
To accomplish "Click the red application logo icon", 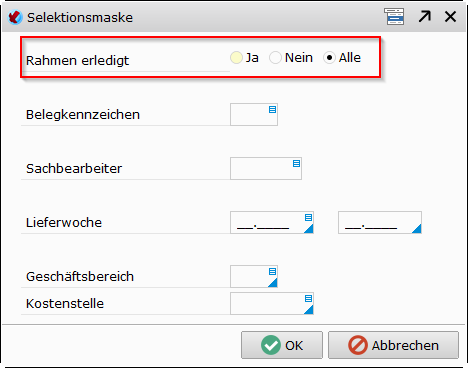I will [x=15, y=17].
